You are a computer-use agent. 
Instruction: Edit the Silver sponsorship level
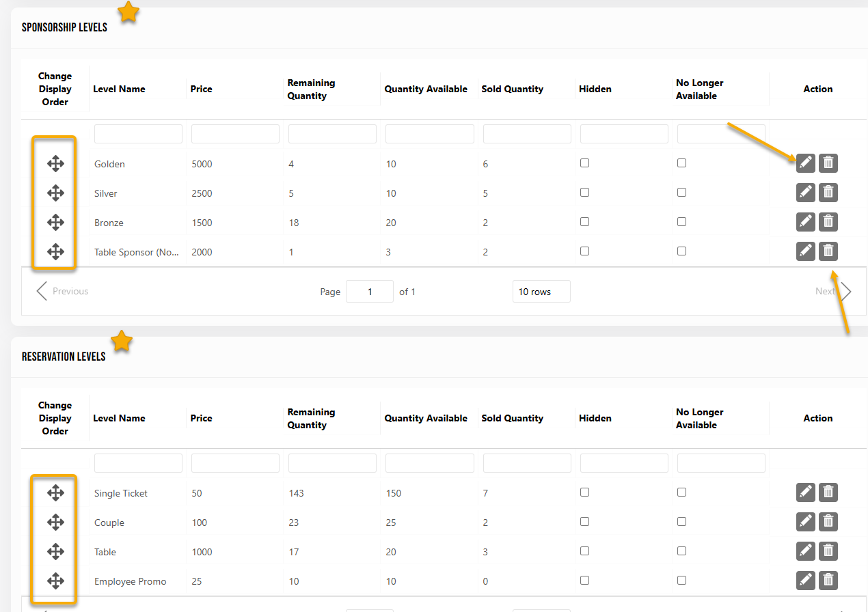point(806,193)
